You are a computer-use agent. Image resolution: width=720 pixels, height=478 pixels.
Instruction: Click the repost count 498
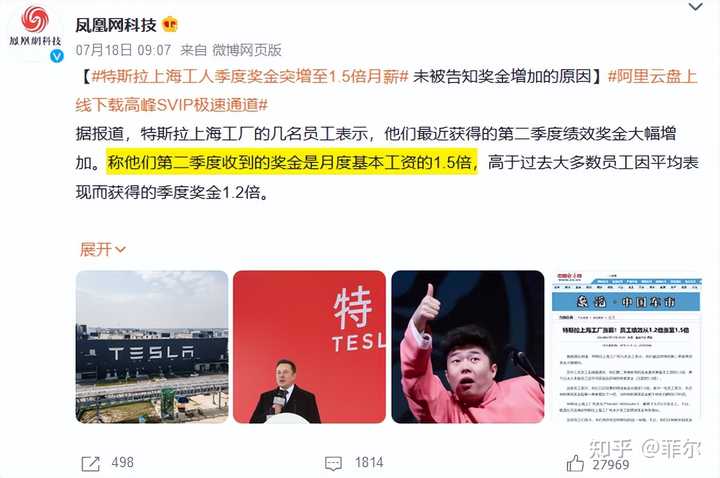123,462
